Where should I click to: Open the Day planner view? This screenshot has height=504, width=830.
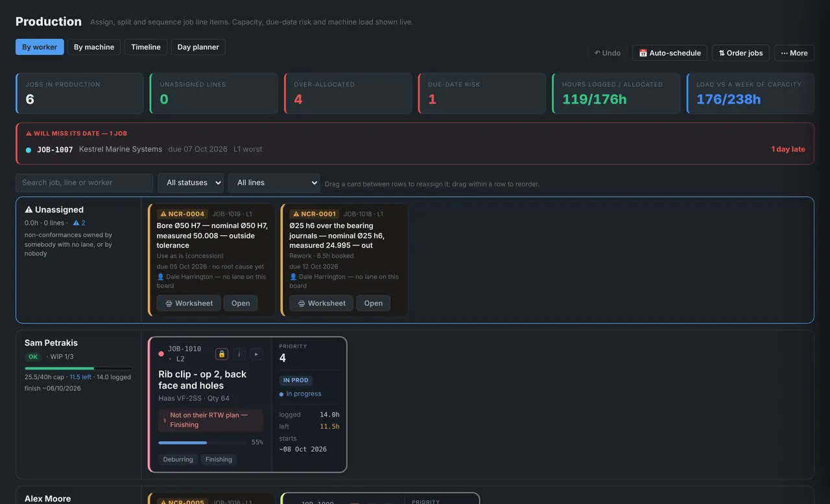coord(198,47)
